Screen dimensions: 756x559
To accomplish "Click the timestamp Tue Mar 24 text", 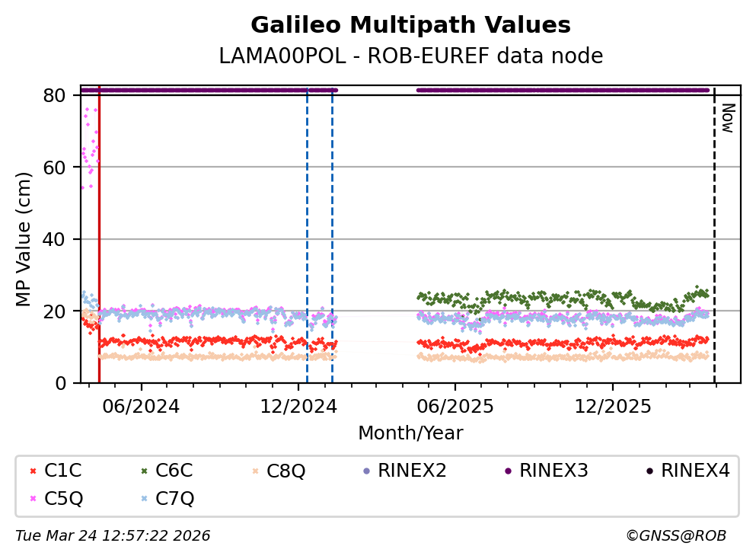I will point(113,536).
